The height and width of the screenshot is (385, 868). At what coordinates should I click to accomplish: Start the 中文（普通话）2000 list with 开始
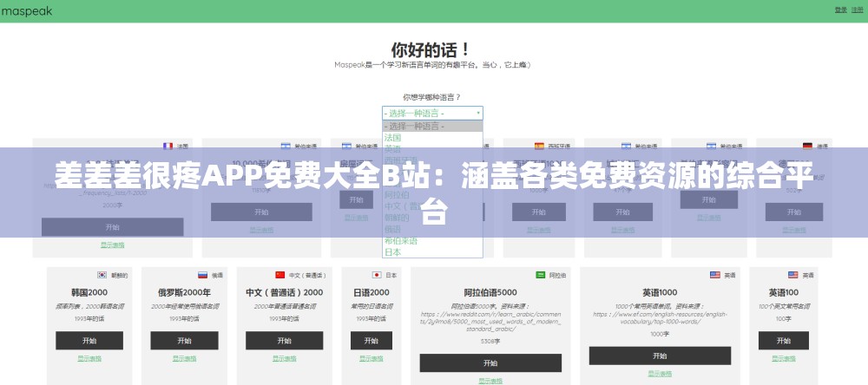point(285,341)
